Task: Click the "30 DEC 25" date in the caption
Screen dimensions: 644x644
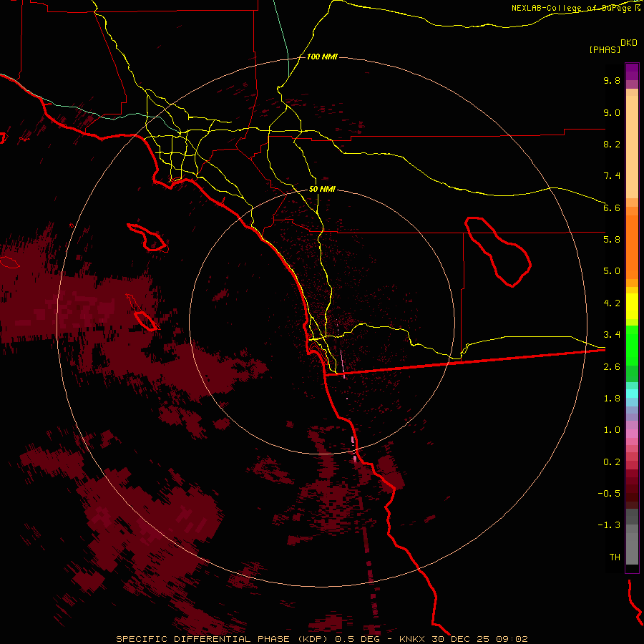Action: (462, 639)
